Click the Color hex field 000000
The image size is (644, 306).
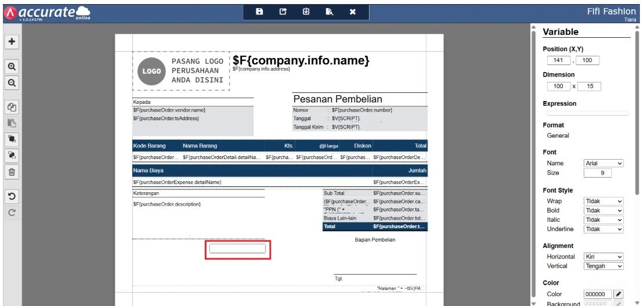coord(598,294)
